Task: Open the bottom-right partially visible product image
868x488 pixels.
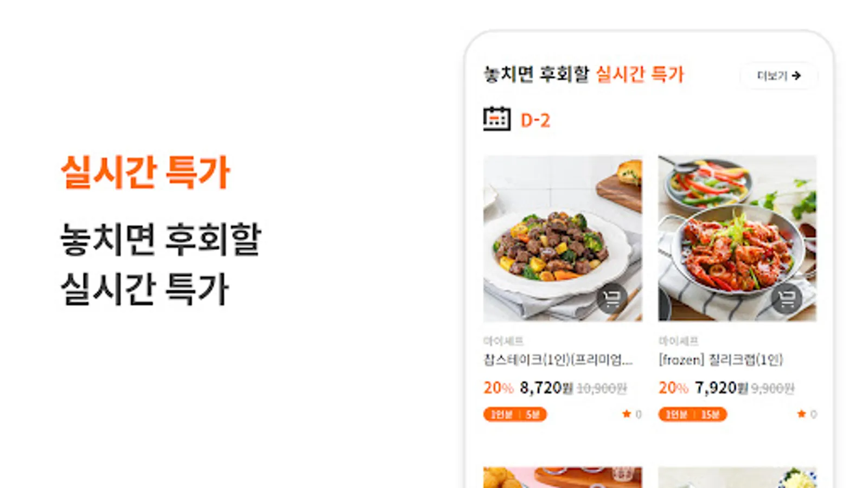Action: coord(737,477)
